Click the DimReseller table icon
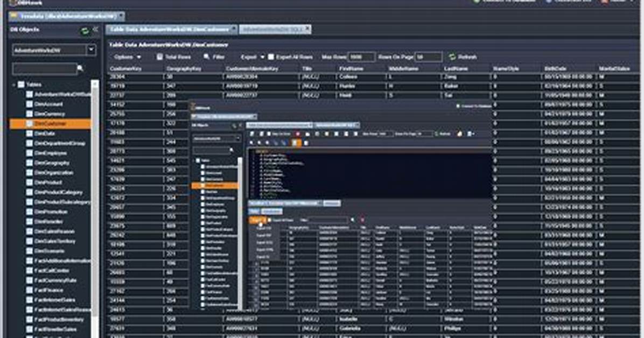This screenshot has height=338, width=644. point(30,222)
